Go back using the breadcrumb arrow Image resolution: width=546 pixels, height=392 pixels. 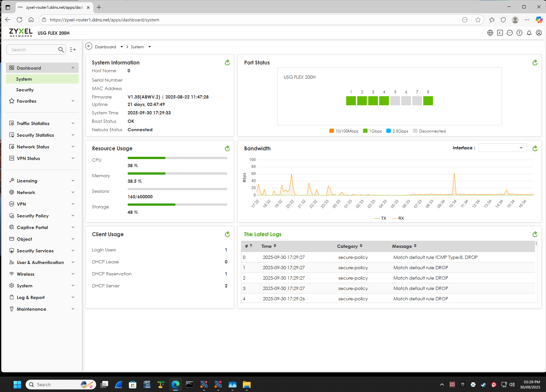click(89, 46)
